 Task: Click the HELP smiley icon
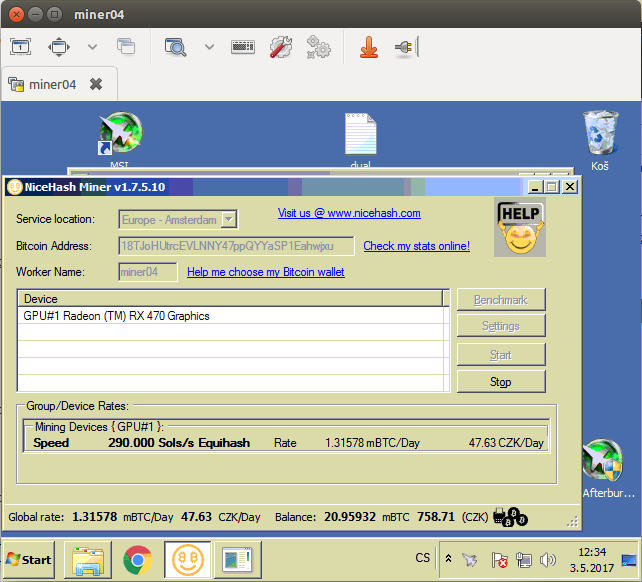coord(520,227)
